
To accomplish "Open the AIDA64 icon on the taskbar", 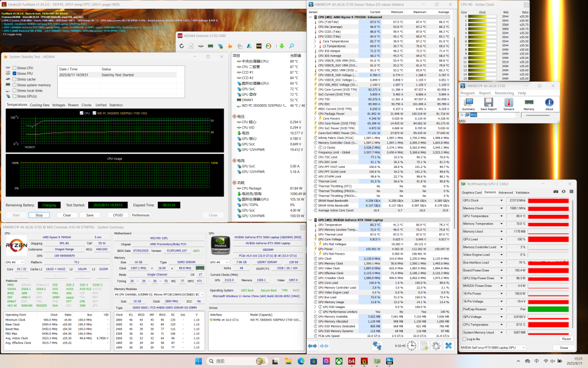I will (x=351, y=361).
